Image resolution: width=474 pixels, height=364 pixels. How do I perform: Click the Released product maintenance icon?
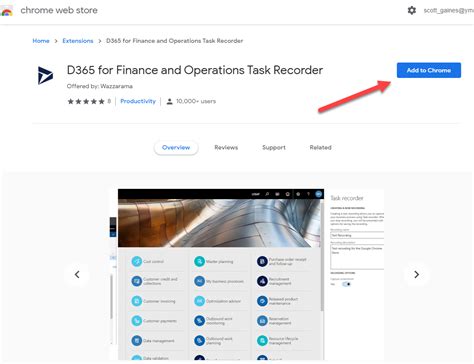click(262, 301)
